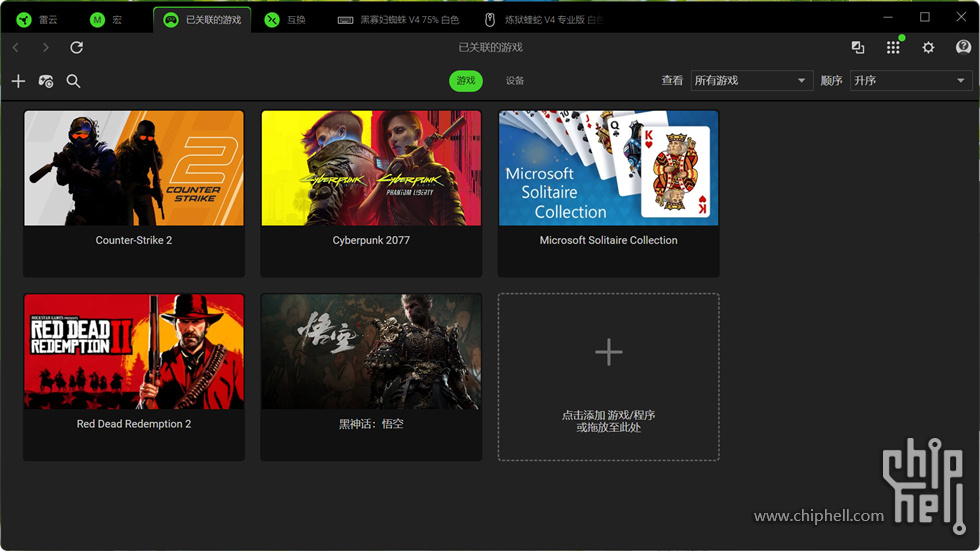Open Microsoft Solitaire Collection card
The image size is (980, 551).
[608, 194]
